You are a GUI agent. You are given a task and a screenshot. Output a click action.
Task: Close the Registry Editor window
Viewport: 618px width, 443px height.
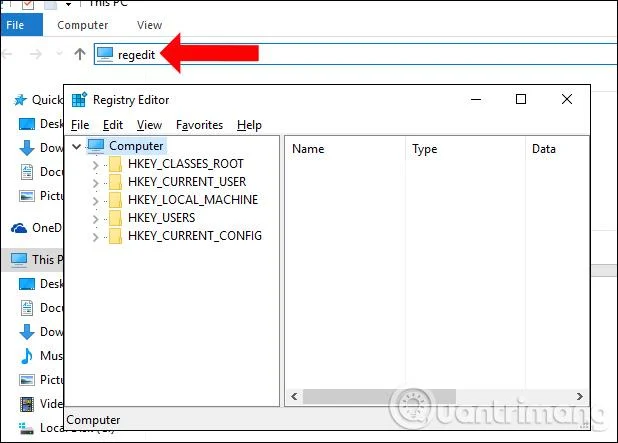click(567, 99)
